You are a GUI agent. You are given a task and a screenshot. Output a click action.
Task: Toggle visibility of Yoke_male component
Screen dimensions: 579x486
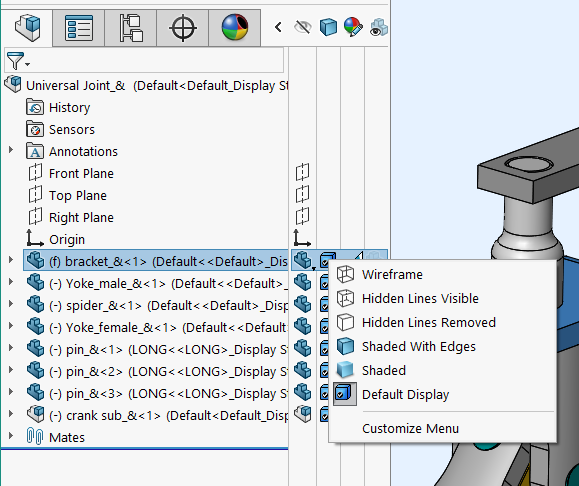302,283
